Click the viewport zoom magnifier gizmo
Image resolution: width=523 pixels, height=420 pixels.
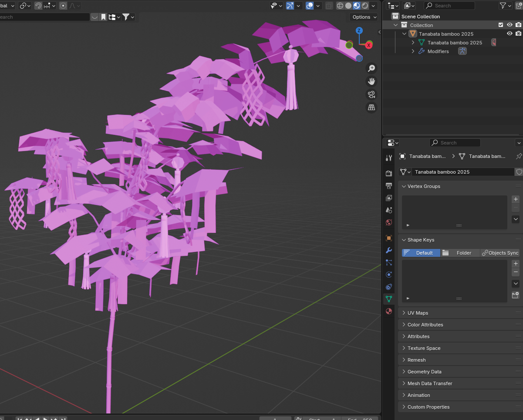371,68
